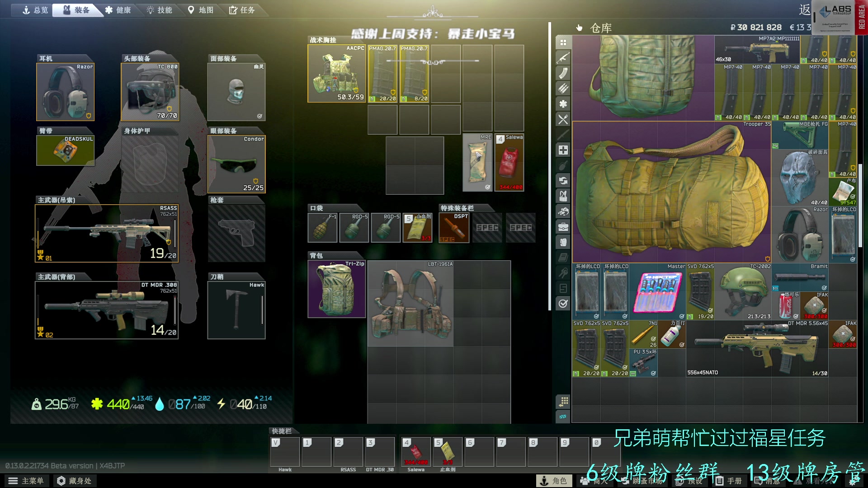Filter stash by medical cross icon
Image resolution: width=868 pixels, height=488 pixels.
coord(563,150)
